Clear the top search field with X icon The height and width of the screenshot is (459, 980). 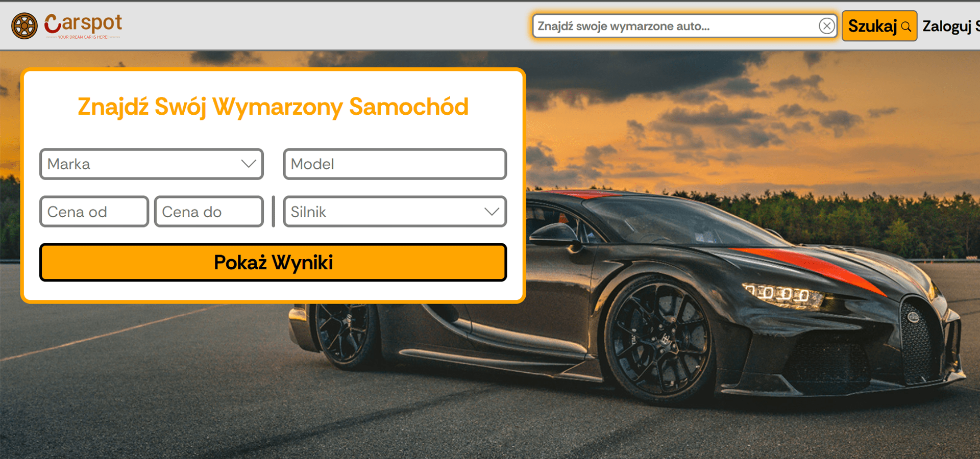(826, 25)
